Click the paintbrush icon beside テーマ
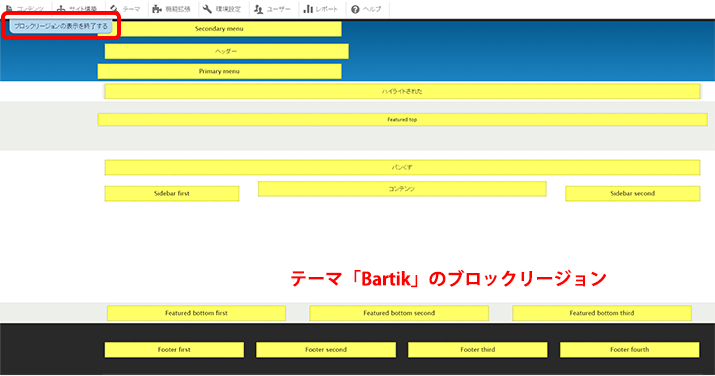 114,9
